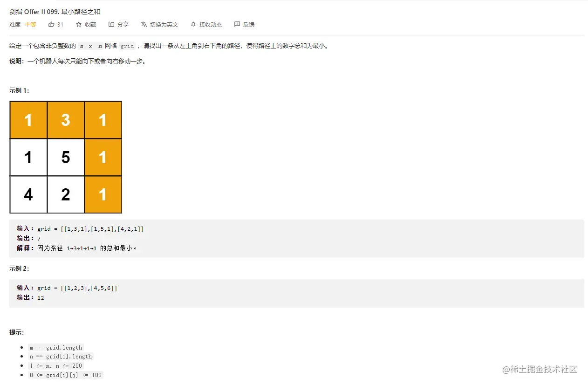Open sharing options via the 分享 icon
The height and width of the screenshot is (385, 588).
click(x=112, y=24)
